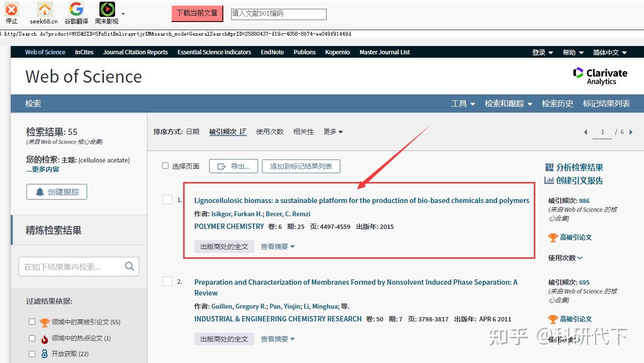The image size is (644, 363).
Task: Click 出版商处的全文 for result 1
Action: [224, 247]
